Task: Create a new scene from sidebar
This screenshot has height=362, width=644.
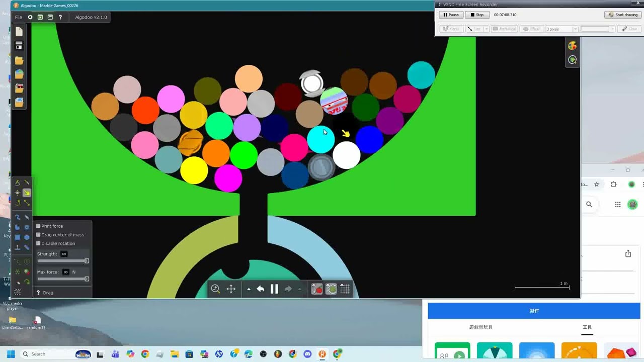Action: click(x=19, y=31)
